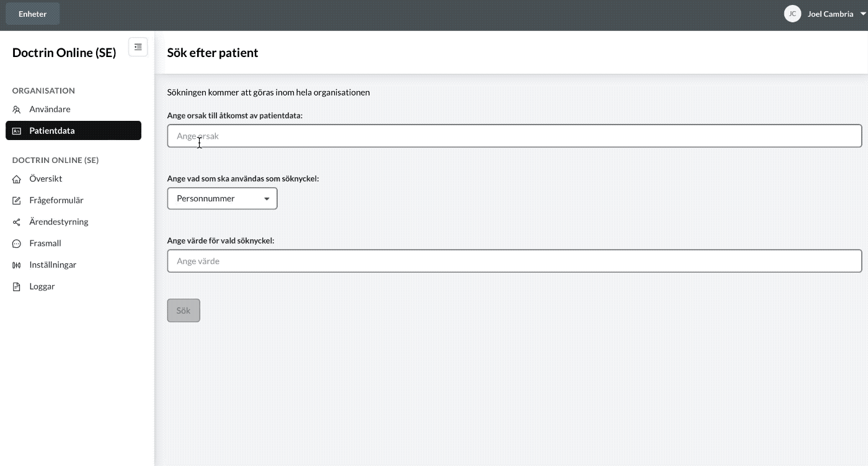The height and width of the screenshot is (466, 868).
Task: Click the JC avatar circle
Action: point(792,14)
